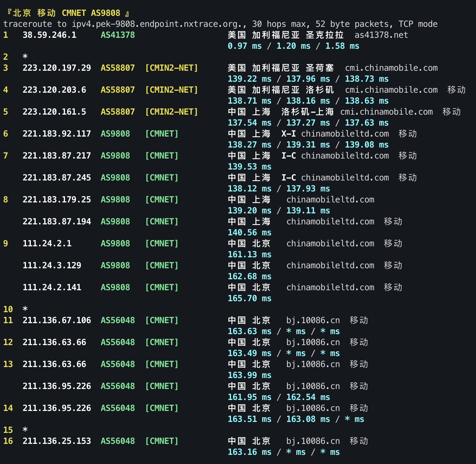Click IP address 111.24.2.1
Screen dimensions: 476x464
47,244
